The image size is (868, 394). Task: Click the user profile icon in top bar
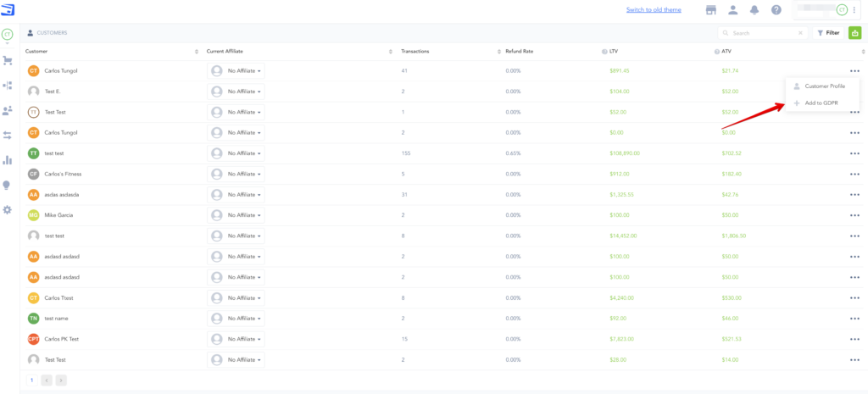point(732,10)
